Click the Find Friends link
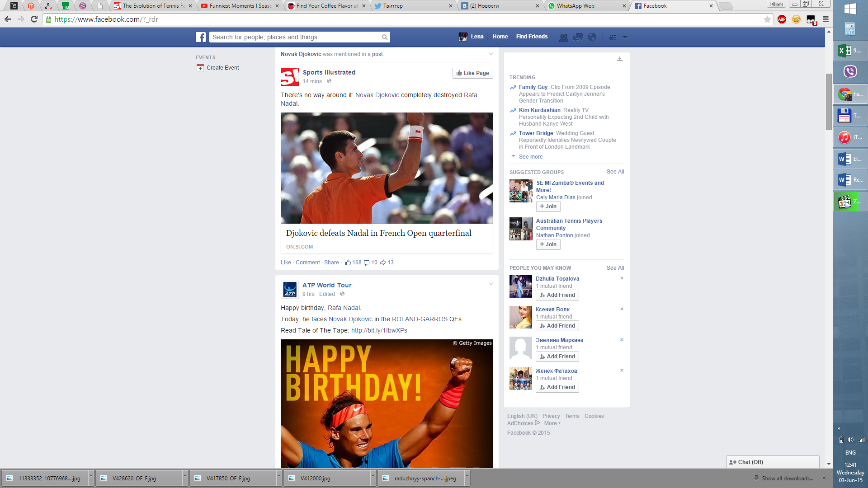Screen dimensions: 868x488 [532, 37]
